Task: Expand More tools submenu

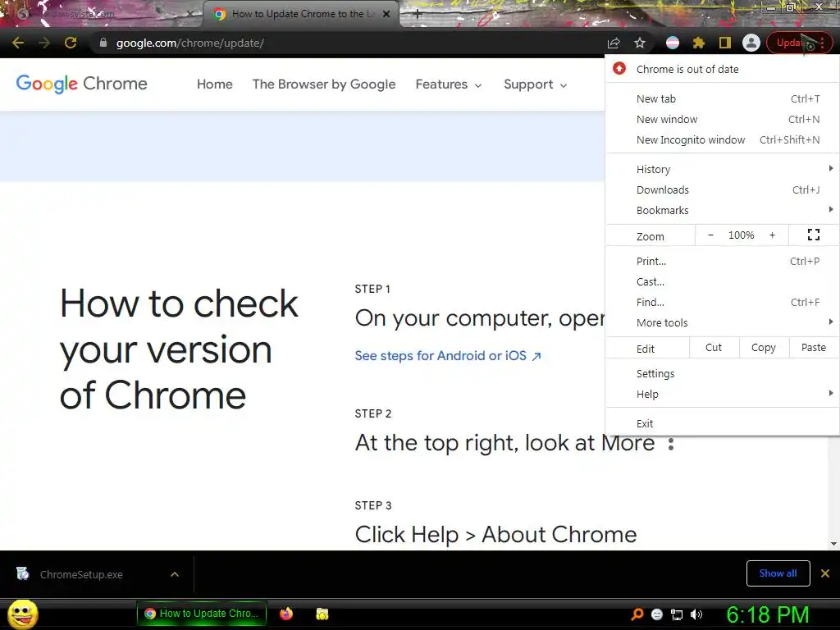Action: [x=722, y=322]
